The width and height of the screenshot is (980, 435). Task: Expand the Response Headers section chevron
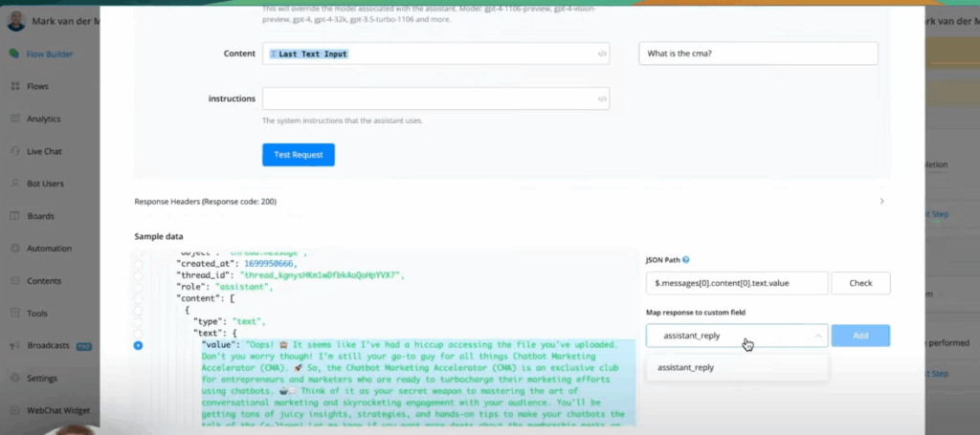pos(881,202)
